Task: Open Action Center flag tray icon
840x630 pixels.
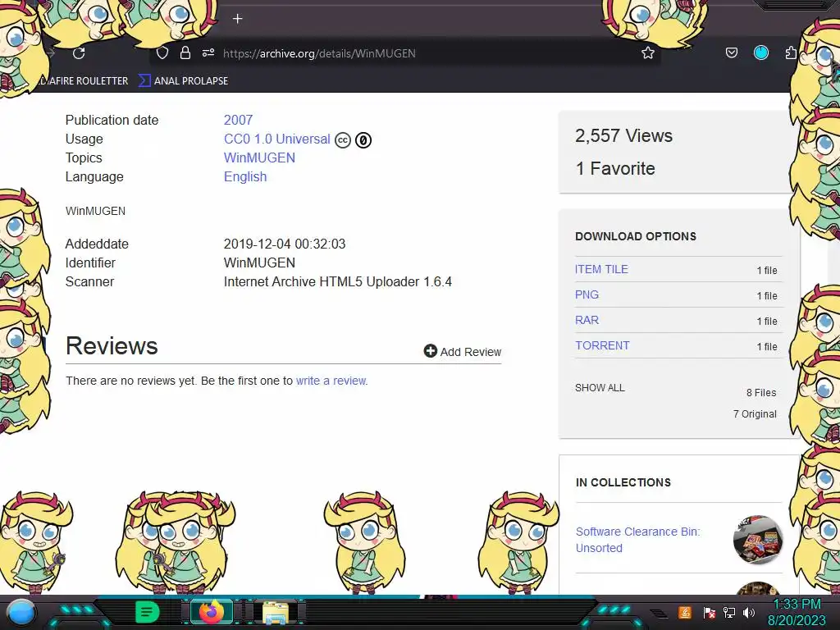Action: point(709,612)
